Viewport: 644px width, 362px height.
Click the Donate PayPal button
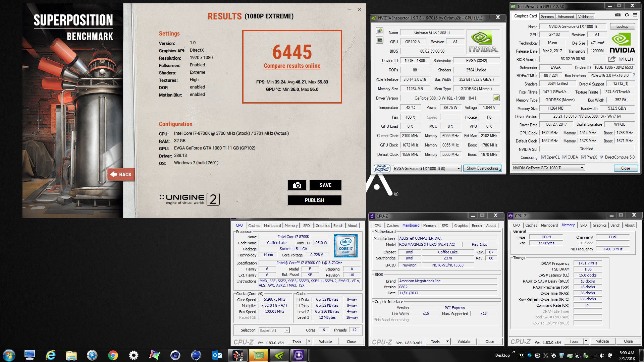pyautogui.click(x=382, y=168)
